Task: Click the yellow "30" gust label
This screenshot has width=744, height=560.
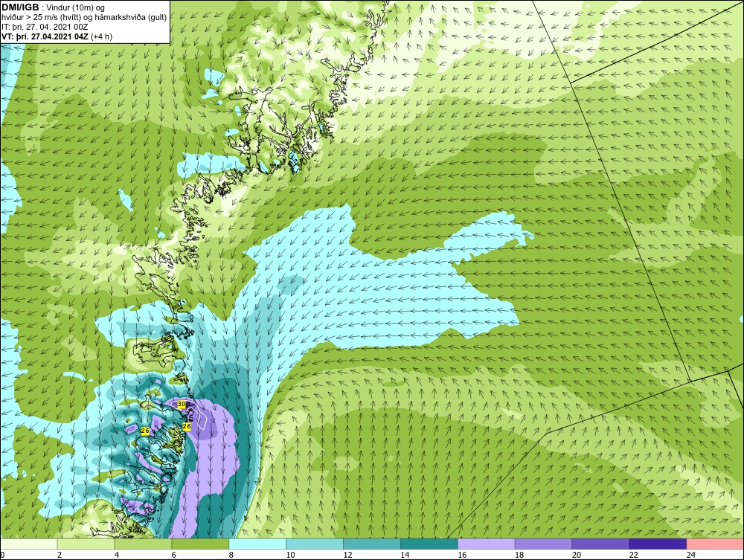Action: point(182,404)
